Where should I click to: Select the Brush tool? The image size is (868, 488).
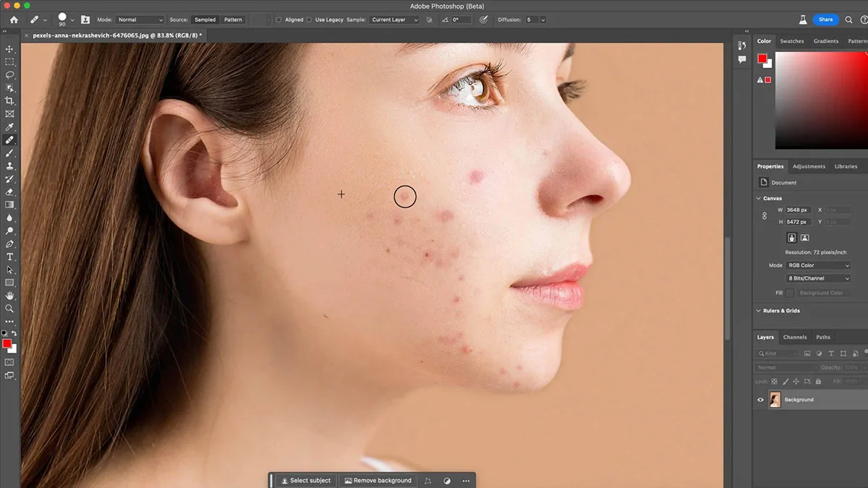tap(10, 153)
